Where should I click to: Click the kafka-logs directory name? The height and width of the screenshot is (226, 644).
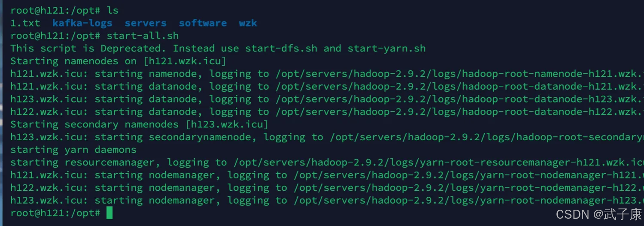(x=82, y=23)
